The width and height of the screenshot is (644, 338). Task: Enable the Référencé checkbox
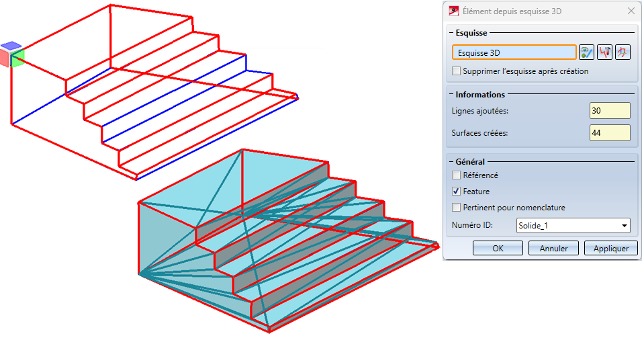(x=456, y=175)
